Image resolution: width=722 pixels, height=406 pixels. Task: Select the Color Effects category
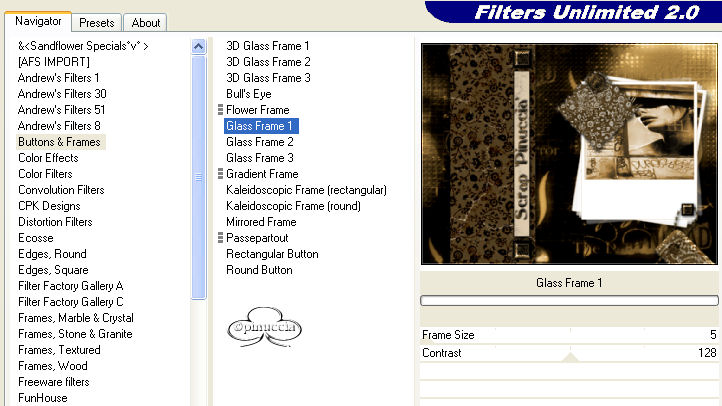(x=48, y=158)
